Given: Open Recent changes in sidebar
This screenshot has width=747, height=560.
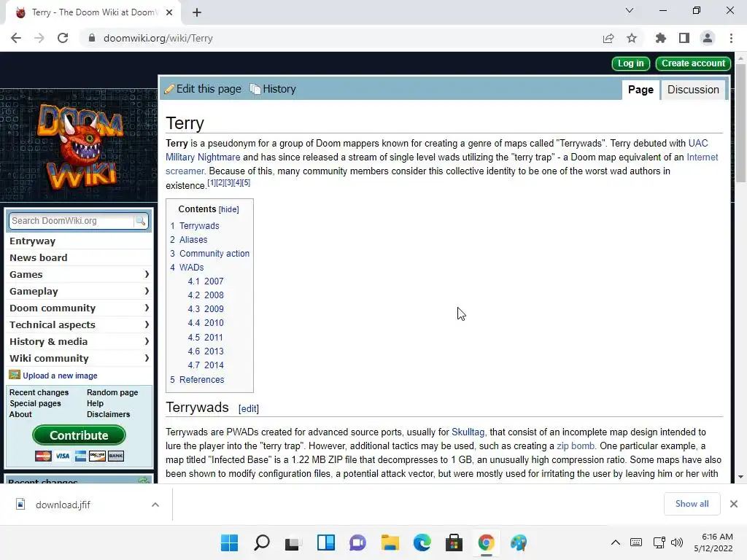Looking at the screenshot, I should click(x=39, y=392).
